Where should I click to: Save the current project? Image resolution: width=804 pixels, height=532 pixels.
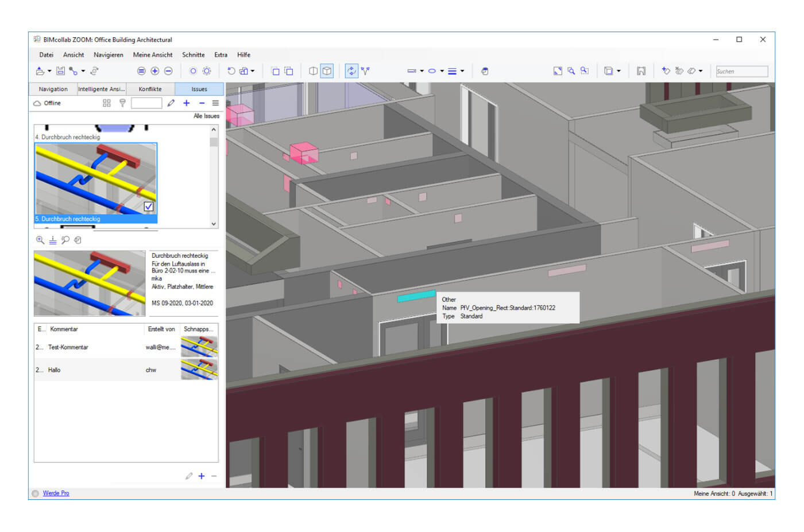pos(60,71)
